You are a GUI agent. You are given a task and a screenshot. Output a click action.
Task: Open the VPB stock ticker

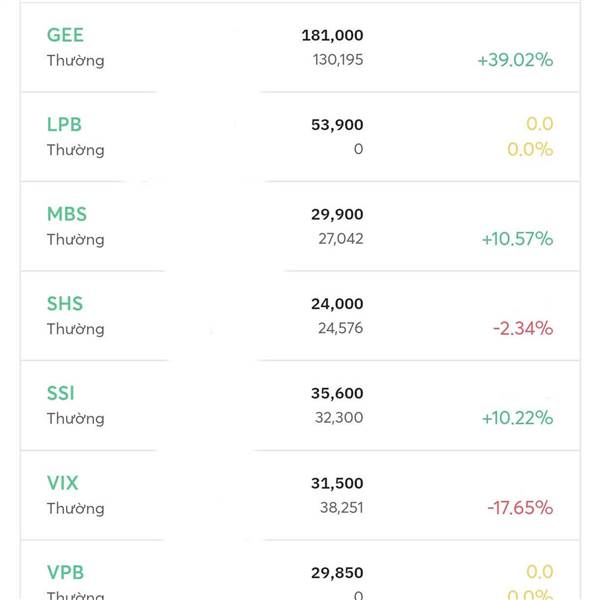65,573
